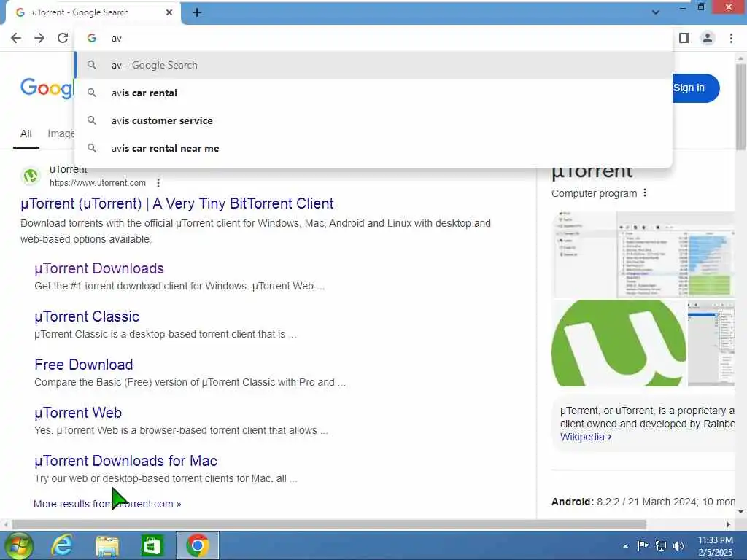Screen dimensions: 747x560
Task: Open Action Center flag icon
Action: coord(643,545)
